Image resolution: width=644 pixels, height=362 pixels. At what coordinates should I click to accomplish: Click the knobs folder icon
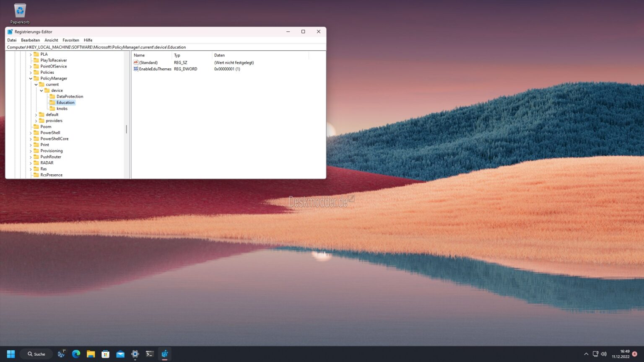coord(52,109)
